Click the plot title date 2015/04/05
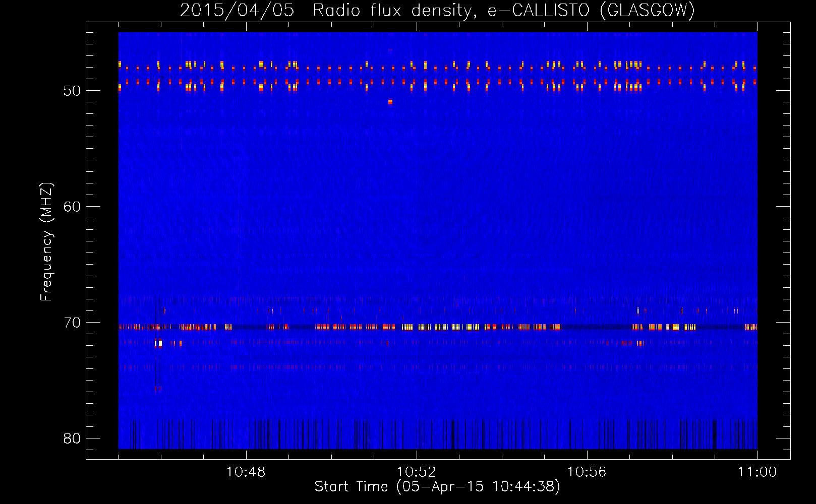 coord(237,11)
